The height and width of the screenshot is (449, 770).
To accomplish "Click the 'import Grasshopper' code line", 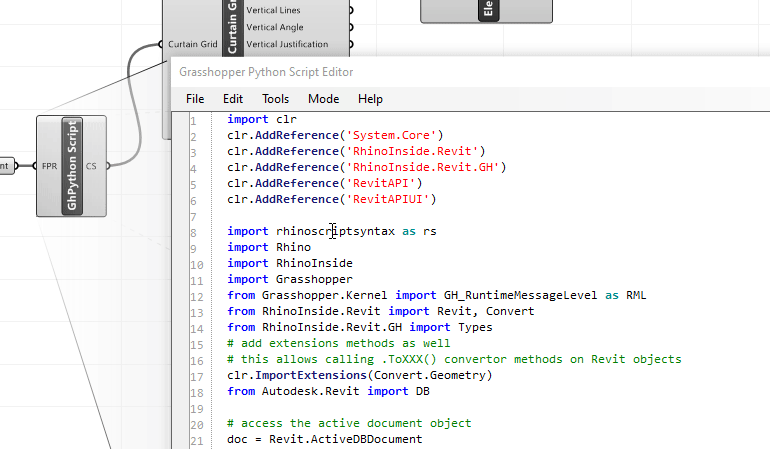I will 290,279.
